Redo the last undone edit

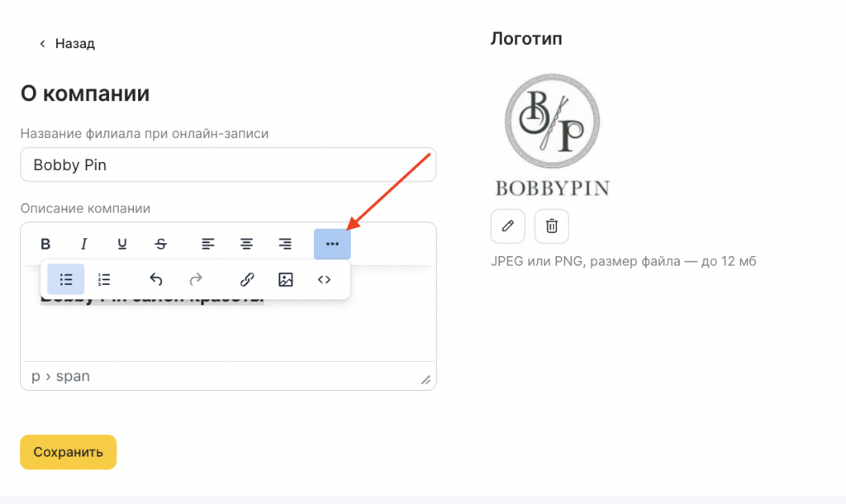pyautogui.click(x=196, y=279)
